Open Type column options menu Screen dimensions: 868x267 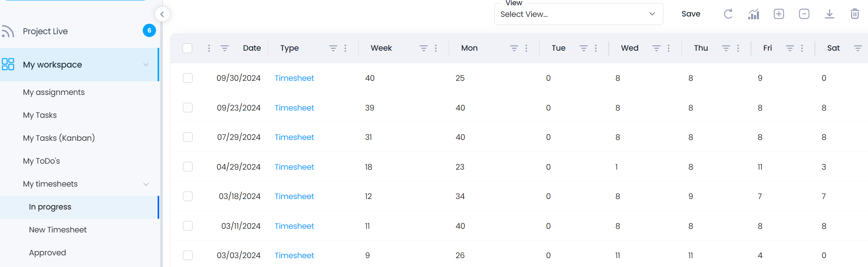tap(345, 48)
